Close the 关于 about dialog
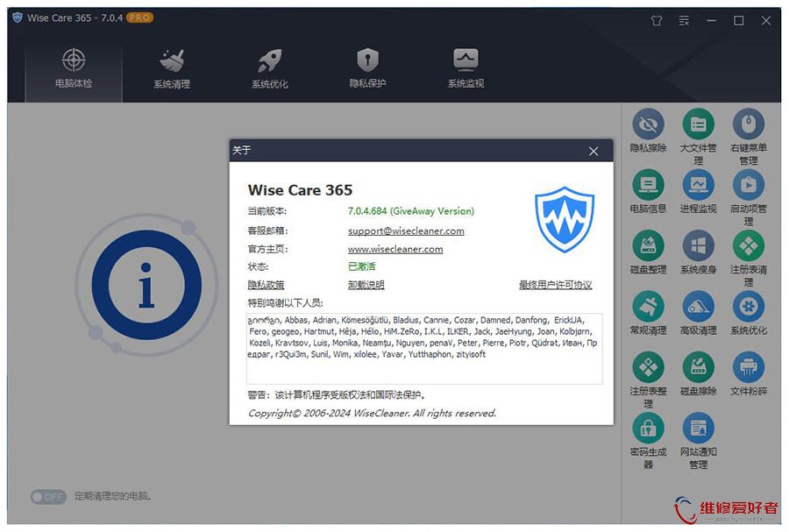Screen dimensions: 789x532 click(594, 151)
